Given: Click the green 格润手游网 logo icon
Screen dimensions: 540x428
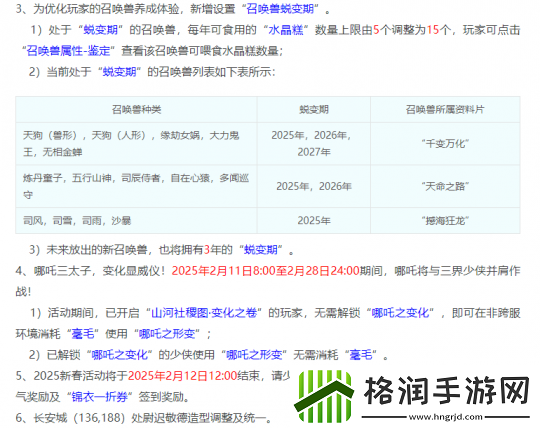Looking at the screenshot, I should 324,396.
